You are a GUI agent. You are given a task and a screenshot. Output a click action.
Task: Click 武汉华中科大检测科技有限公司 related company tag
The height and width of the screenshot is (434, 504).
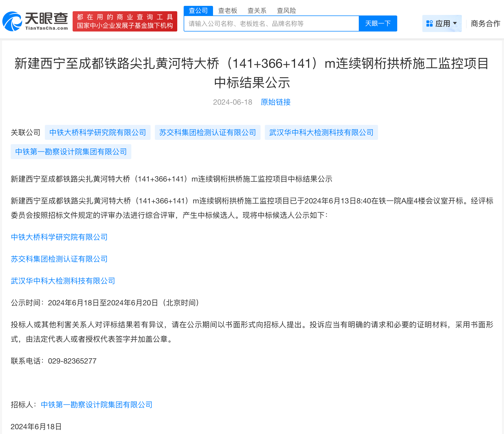[x=321, y=132]
